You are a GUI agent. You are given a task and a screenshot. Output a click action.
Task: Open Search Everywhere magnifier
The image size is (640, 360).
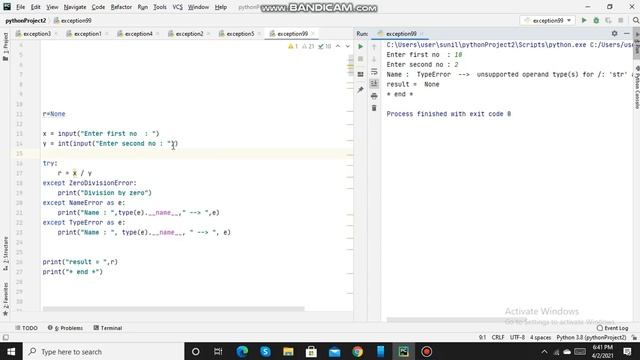pyautogui.click(x=636, y=20)
